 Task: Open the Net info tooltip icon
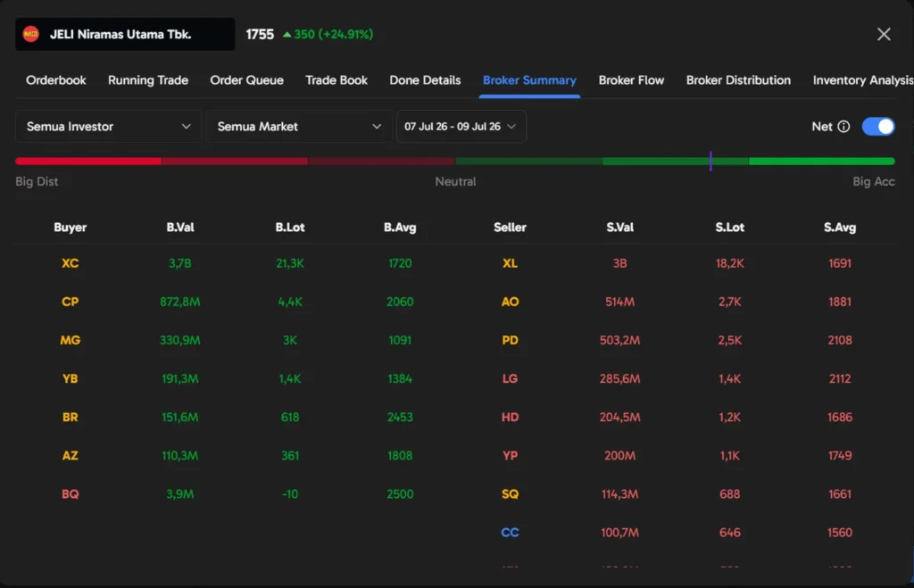[843, 127]
